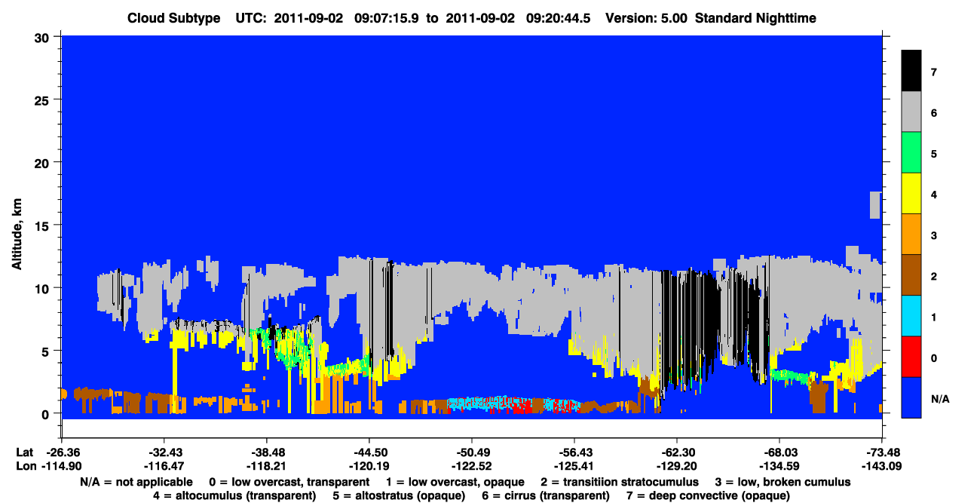Click colorbar label 2
Image resolution: width=980 pixels, height=503 pixels.
point(934,276)
